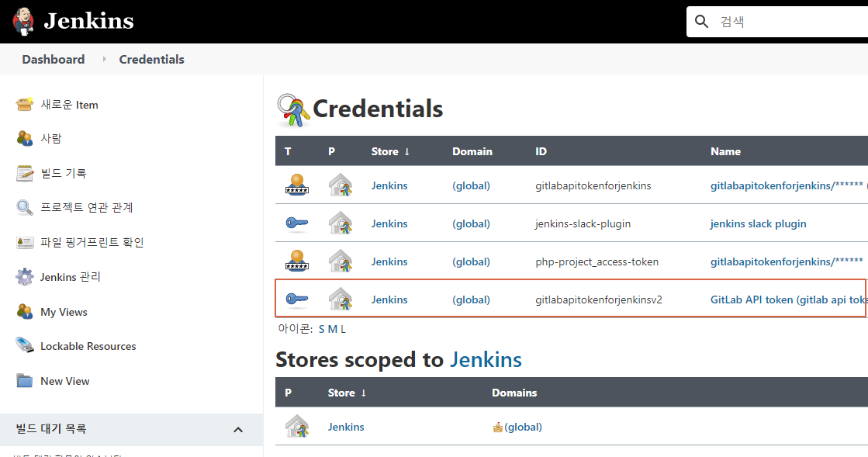Open Jenkins store link in gitlabapitokenforjenkins row
The width and height of the screenshot is (868, 457).
click(x=389, y=185)
